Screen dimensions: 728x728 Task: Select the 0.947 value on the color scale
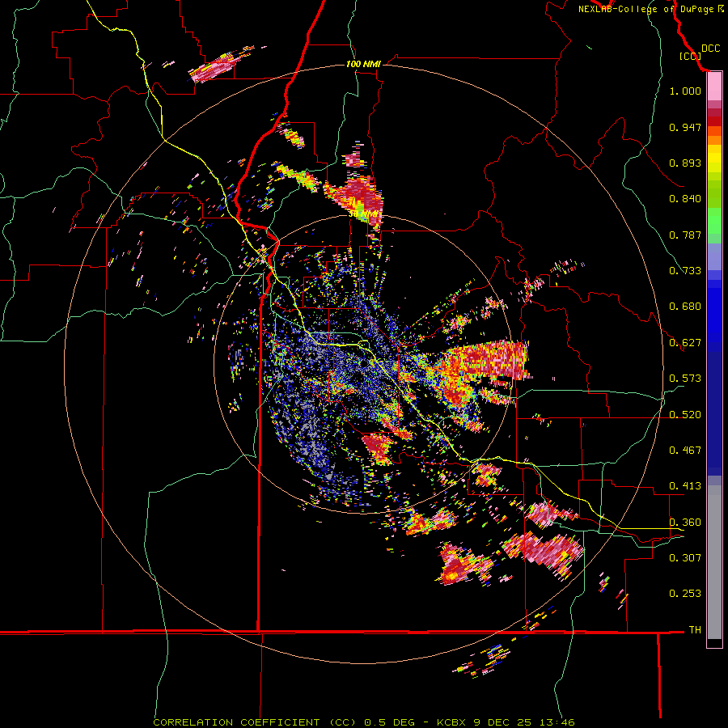click(685, 127)
